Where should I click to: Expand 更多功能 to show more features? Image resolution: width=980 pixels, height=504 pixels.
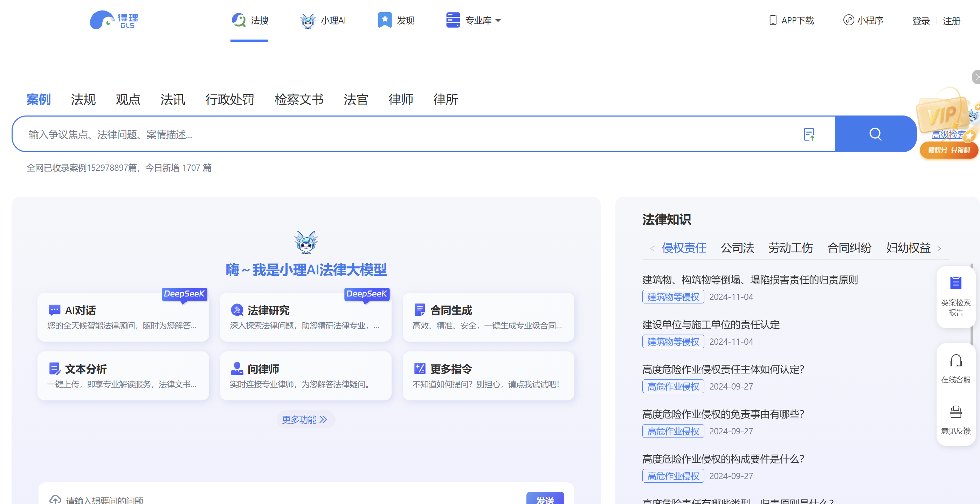305,419
